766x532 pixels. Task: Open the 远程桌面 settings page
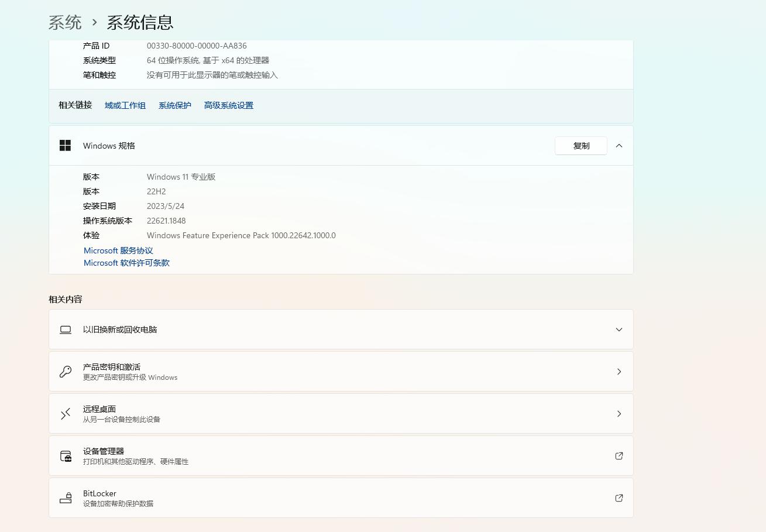619,413
